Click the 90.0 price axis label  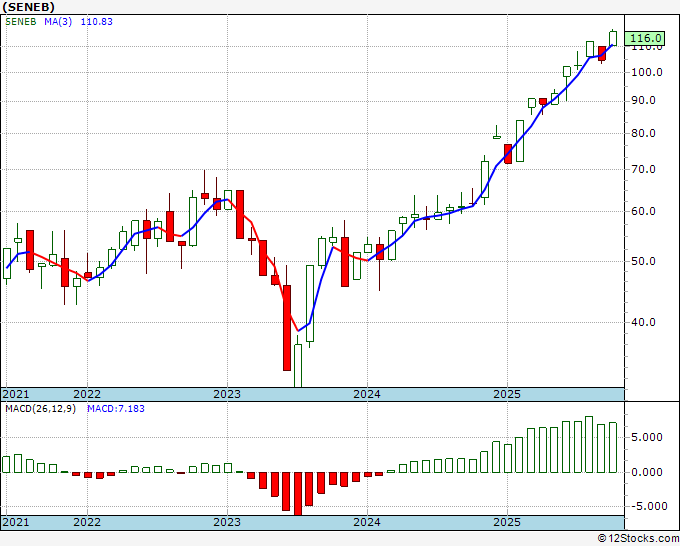643,101
